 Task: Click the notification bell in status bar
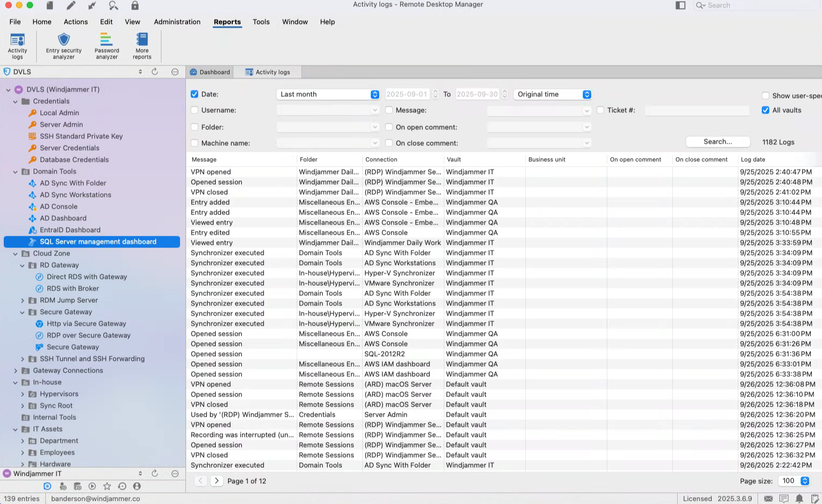tap(799, 499)
